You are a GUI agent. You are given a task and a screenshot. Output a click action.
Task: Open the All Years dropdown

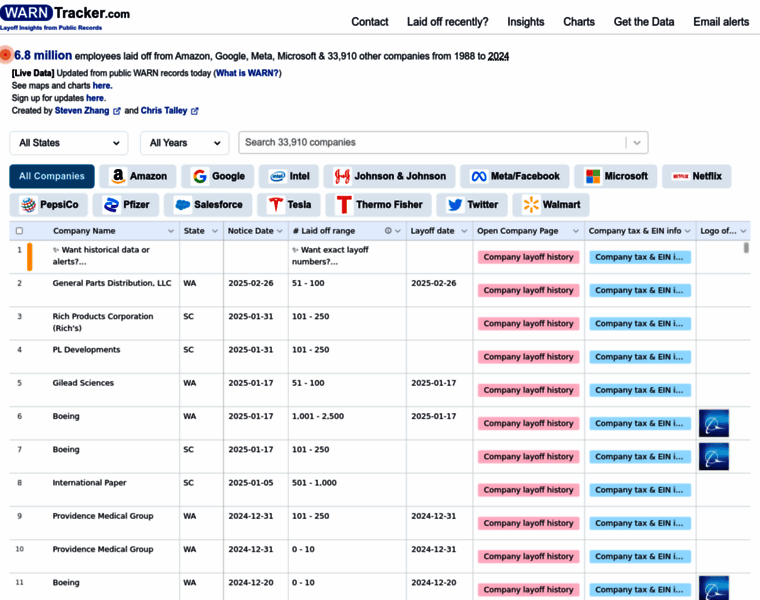coord(184,143)
